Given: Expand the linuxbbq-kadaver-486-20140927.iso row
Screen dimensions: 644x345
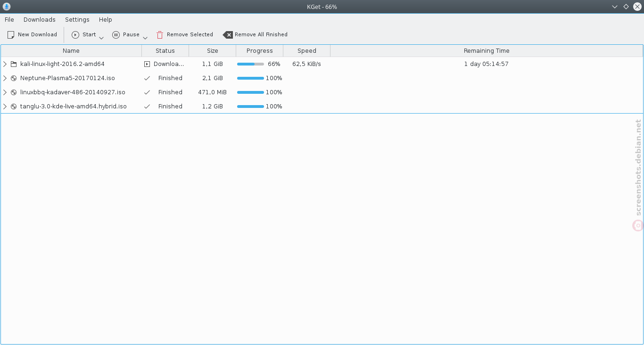Looking at the screenshot, I should tap(5, 92).
